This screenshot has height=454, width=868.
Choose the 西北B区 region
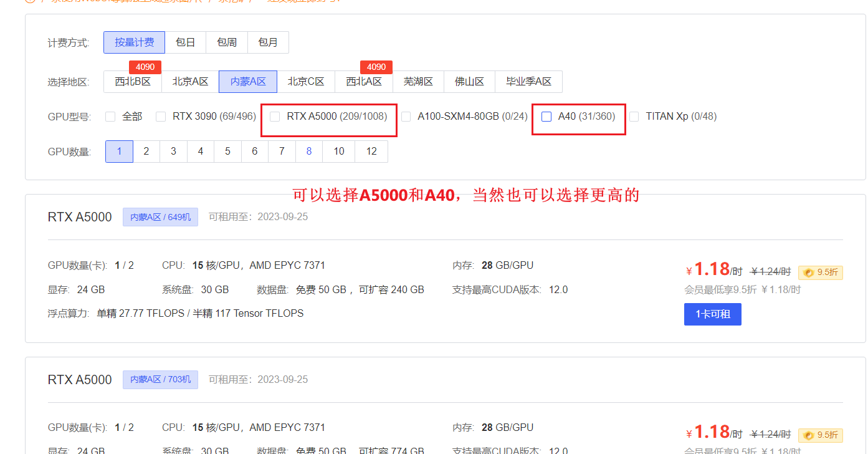[133, 82]
